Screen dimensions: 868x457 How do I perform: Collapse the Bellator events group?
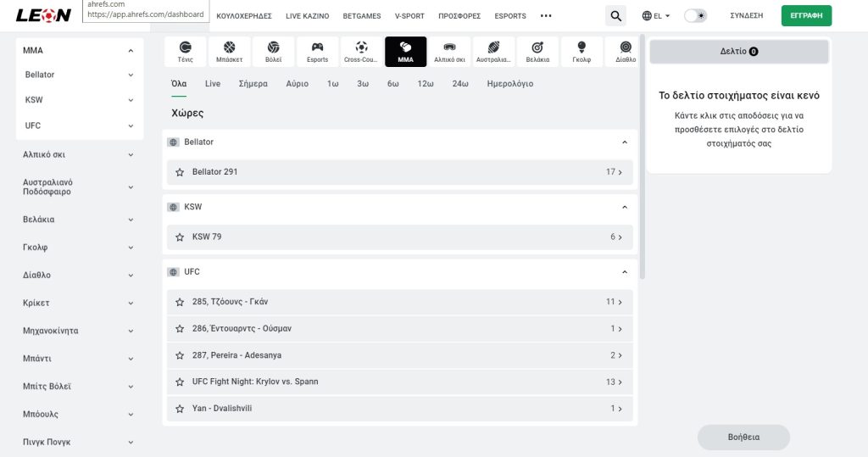click(625, 142)
